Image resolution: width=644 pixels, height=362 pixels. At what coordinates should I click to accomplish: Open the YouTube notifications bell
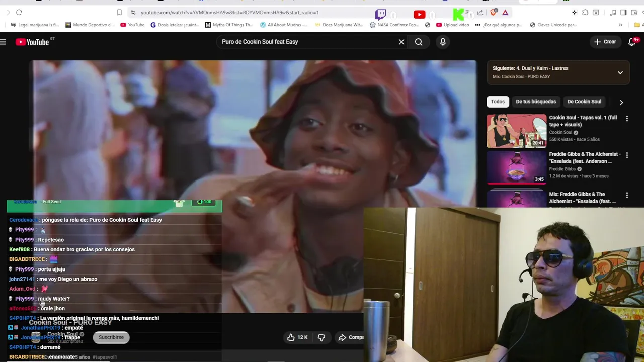point(632,42)
